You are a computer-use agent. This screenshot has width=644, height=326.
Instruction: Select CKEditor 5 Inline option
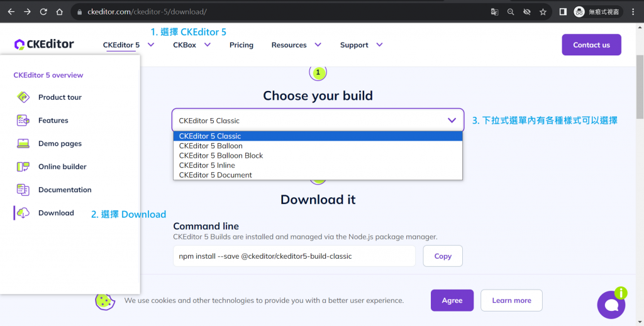coord(318,165)
